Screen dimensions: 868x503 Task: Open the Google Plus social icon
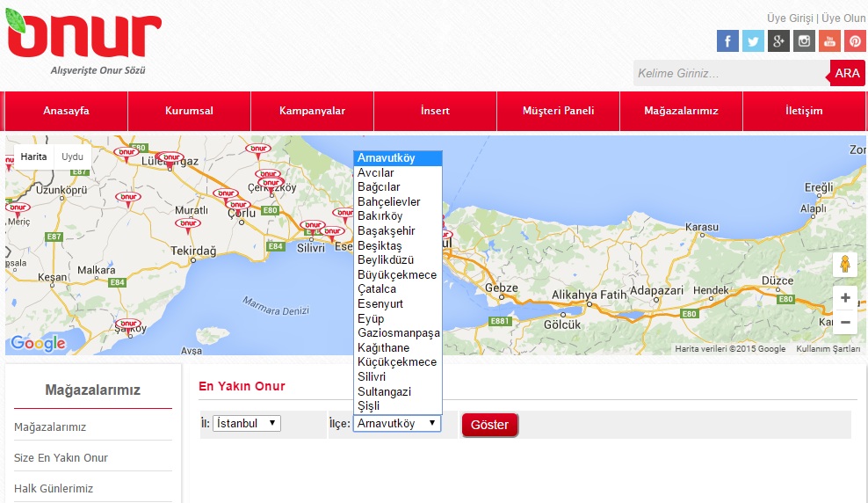[778, 41]
